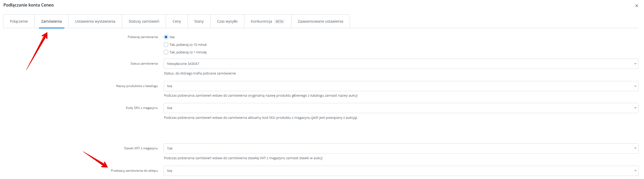Open the Konkurencja BETA tab
Viewport: 644px width, 179px height.
[x=267, y=21]
